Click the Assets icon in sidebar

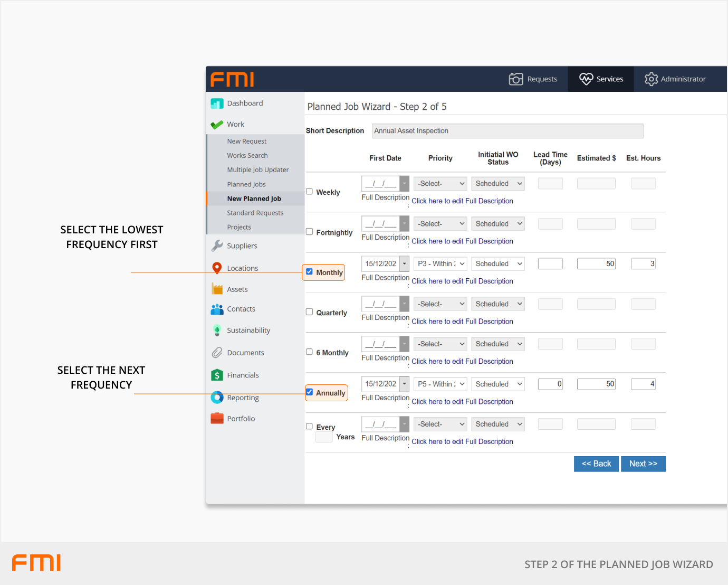pos(217,289)
